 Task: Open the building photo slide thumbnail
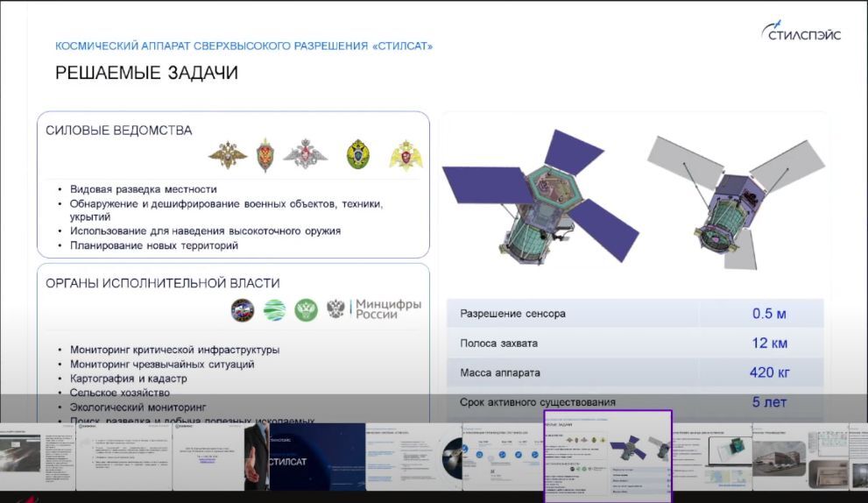[800, 457]
